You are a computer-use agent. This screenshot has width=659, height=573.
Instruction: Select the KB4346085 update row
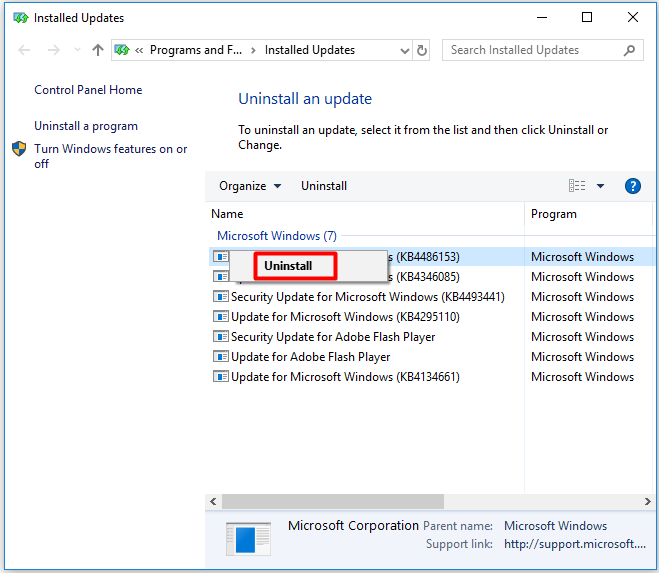tap(431, 277)
